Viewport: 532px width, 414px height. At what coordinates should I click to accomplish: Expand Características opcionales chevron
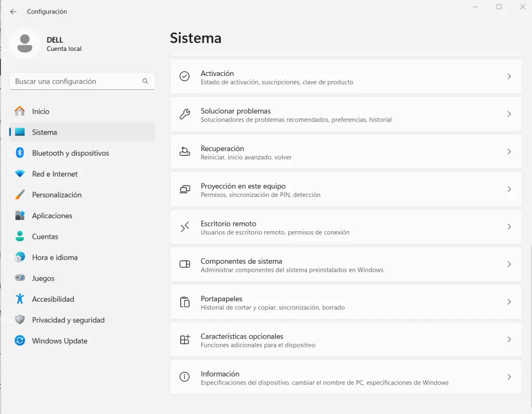pos(509,339)
